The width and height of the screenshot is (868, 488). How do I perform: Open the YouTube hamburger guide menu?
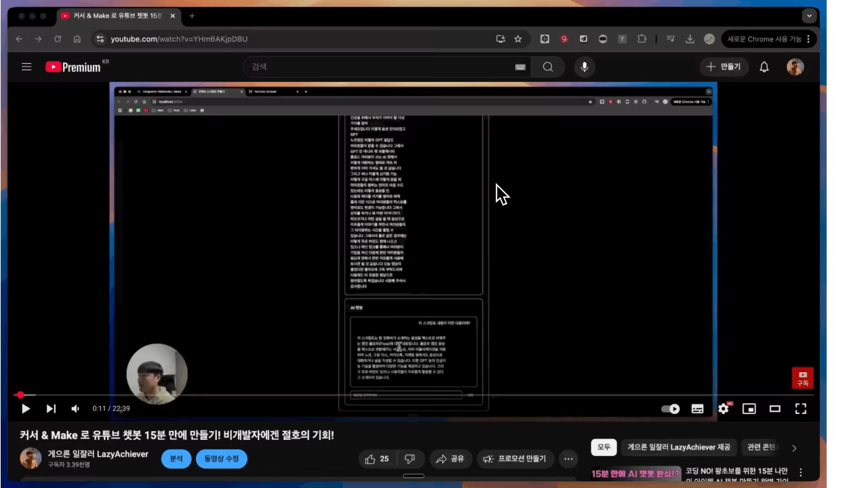(26, 66)
